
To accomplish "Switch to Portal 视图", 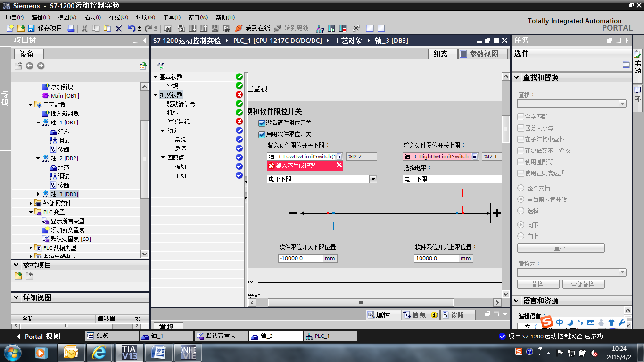I will coord(39,337).
